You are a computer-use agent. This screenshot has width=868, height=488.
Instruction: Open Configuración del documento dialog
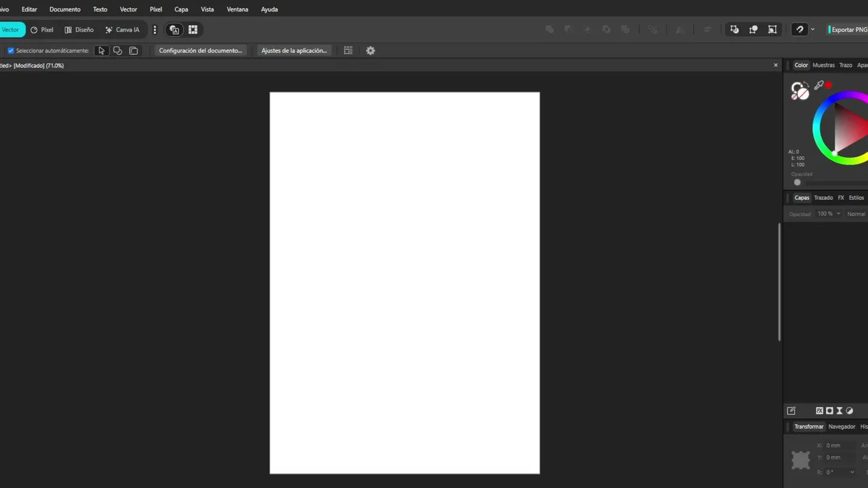pyautogui.click(x=201, y=51)
